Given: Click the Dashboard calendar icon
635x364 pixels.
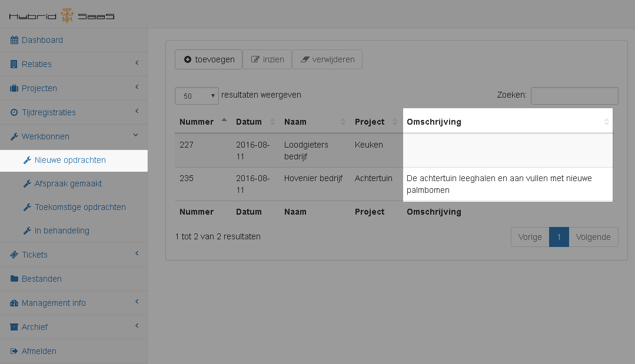Looking at the screenshot, I should pos(14,40).
